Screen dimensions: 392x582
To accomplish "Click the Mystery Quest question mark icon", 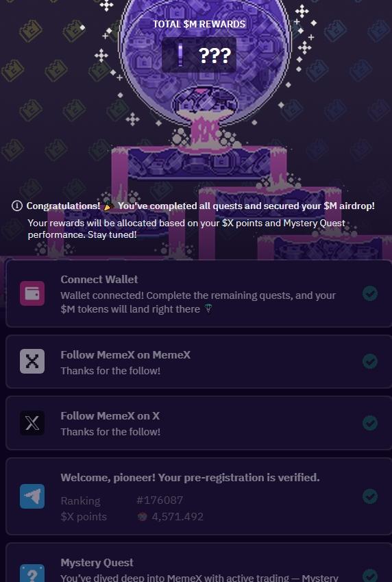I will (32, 574).
